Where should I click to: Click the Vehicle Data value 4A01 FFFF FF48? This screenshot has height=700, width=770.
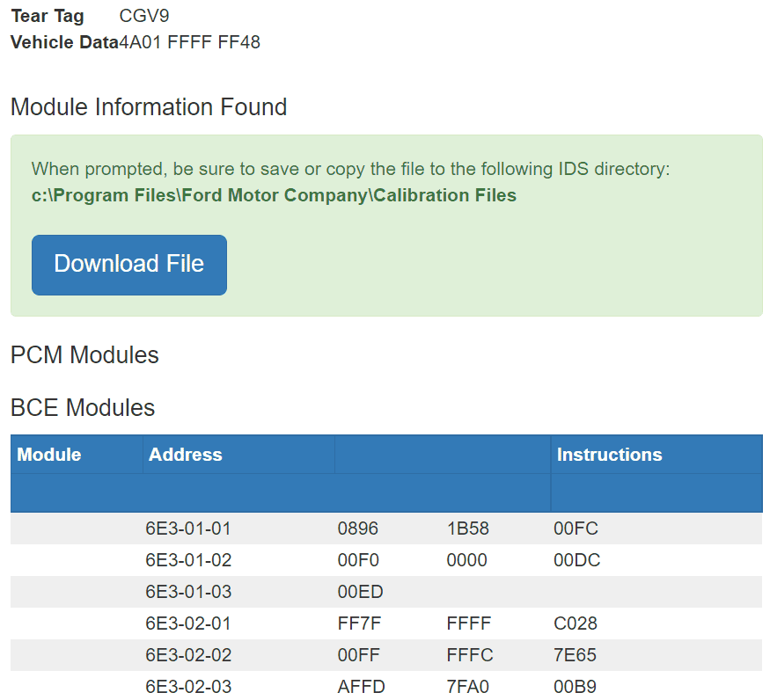point(190,42)
